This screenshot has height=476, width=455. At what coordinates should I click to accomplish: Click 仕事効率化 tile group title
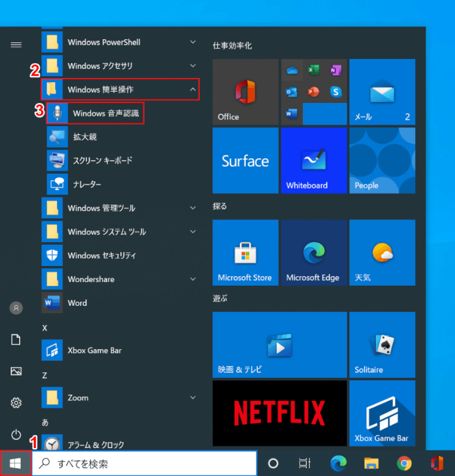[232, 46]
